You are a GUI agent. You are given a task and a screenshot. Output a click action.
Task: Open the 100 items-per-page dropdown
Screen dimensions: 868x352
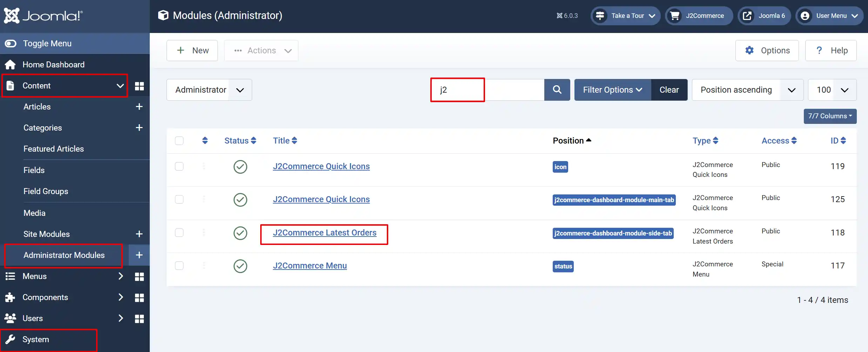(832, 90)
